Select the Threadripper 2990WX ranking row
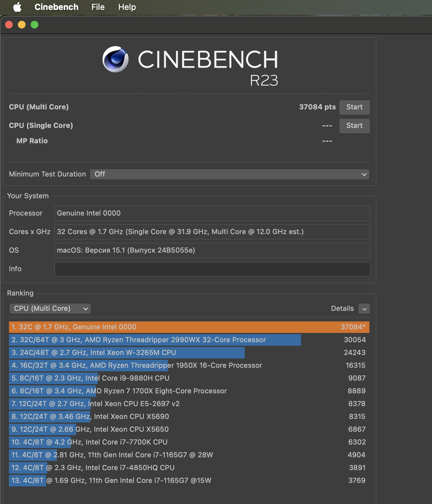 point(189,340)
